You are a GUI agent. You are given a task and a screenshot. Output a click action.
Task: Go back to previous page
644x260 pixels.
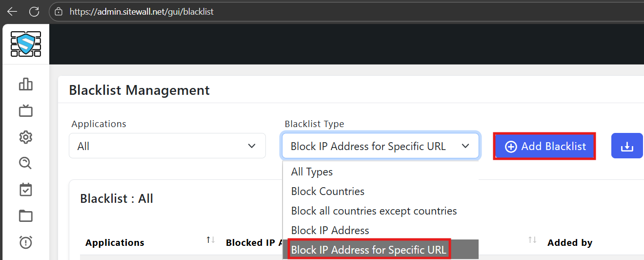[12, 11]
